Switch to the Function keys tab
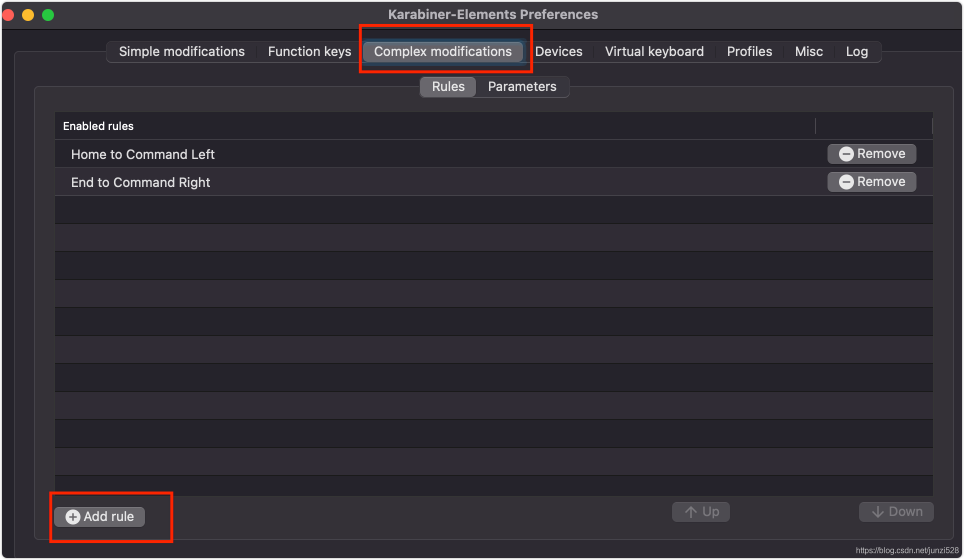 [x=309, y=51]
